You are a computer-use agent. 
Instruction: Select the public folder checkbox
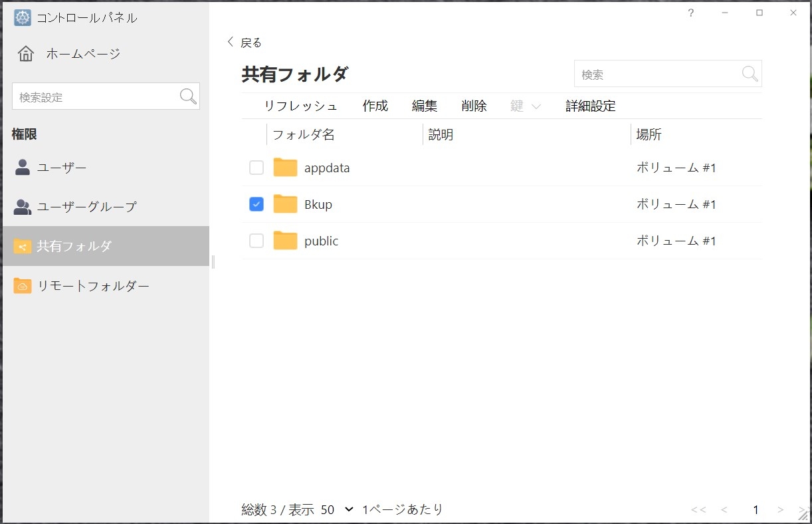pyautogui.click(x=256, y=241)
